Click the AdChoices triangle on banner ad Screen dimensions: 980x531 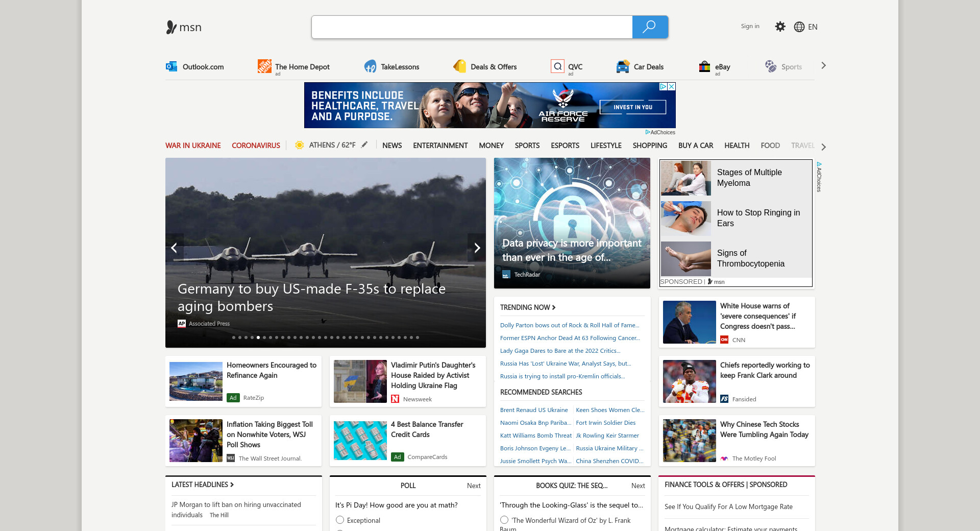[664, 87]
